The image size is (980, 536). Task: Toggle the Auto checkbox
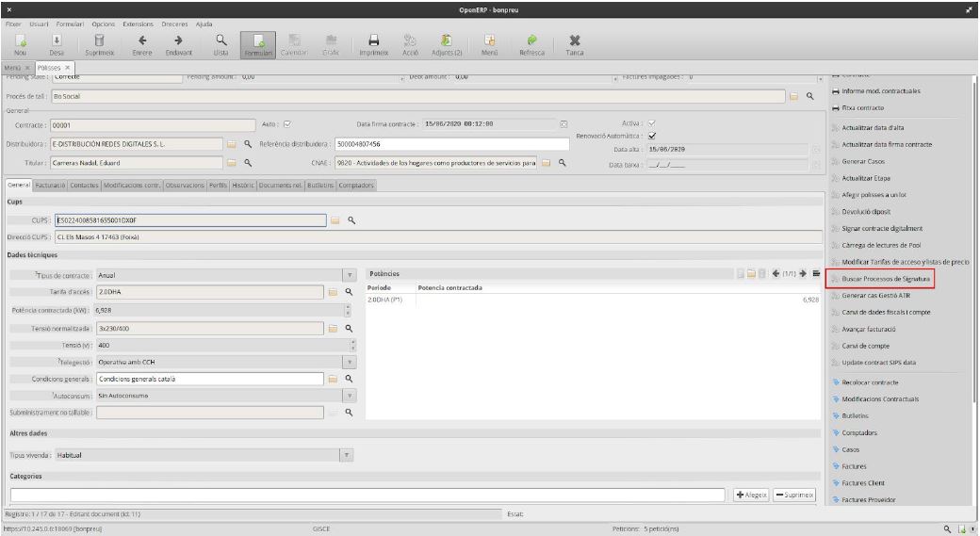286,123
